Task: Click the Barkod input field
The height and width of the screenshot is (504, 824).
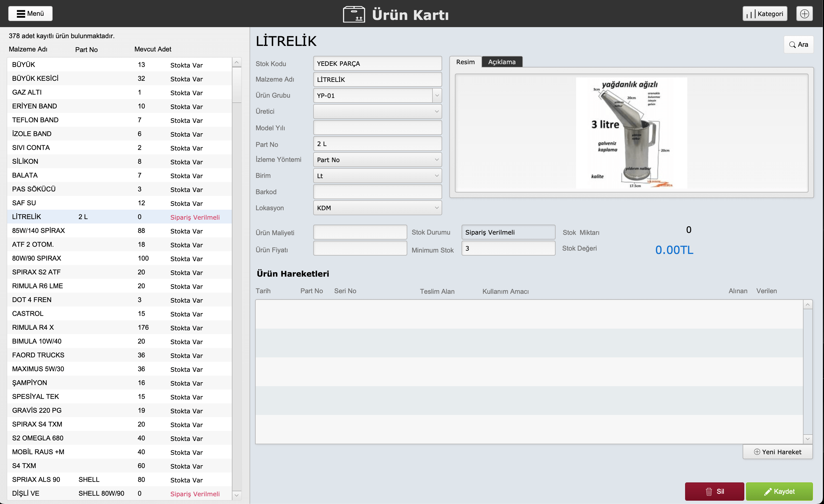Action: tap(377, 192)
